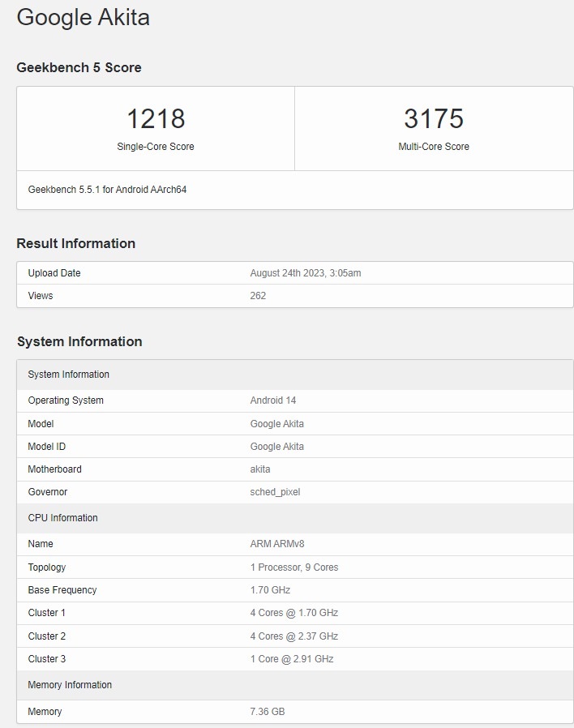The image size is (574, 728).
Task: Select 'Google Akita' value in Model ID row
Action: pos(277,447)
